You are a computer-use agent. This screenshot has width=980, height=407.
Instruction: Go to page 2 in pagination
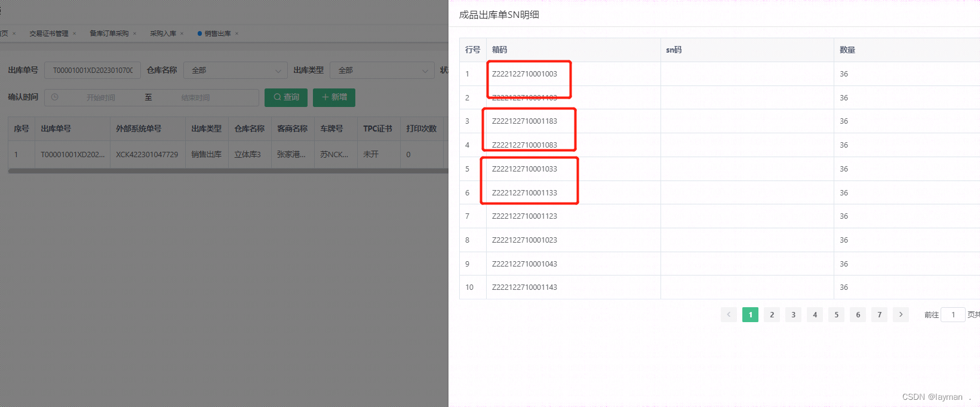pyautogui.click(x=772, y=314)
